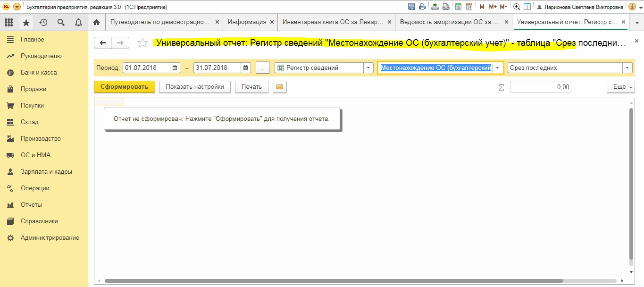
Task: Click the vertical scrollbar of report area
Action: tap(631, 183)
